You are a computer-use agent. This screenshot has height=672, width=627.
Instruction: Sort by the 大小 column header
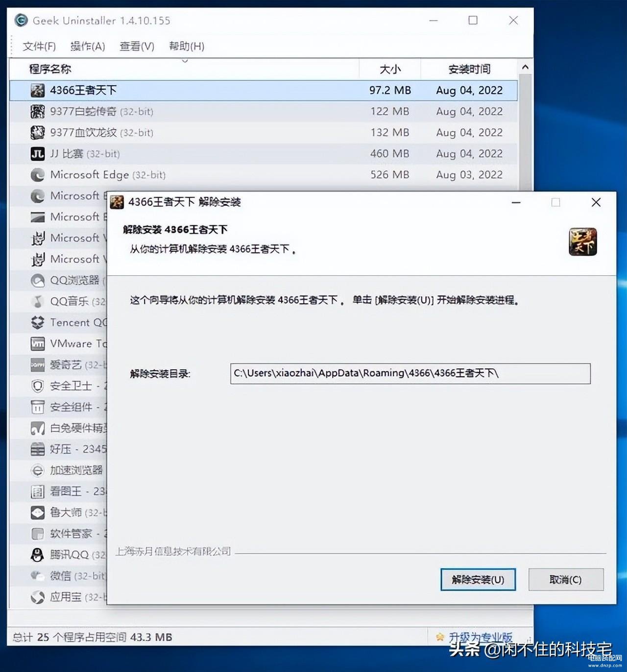[x=390, y=69]
